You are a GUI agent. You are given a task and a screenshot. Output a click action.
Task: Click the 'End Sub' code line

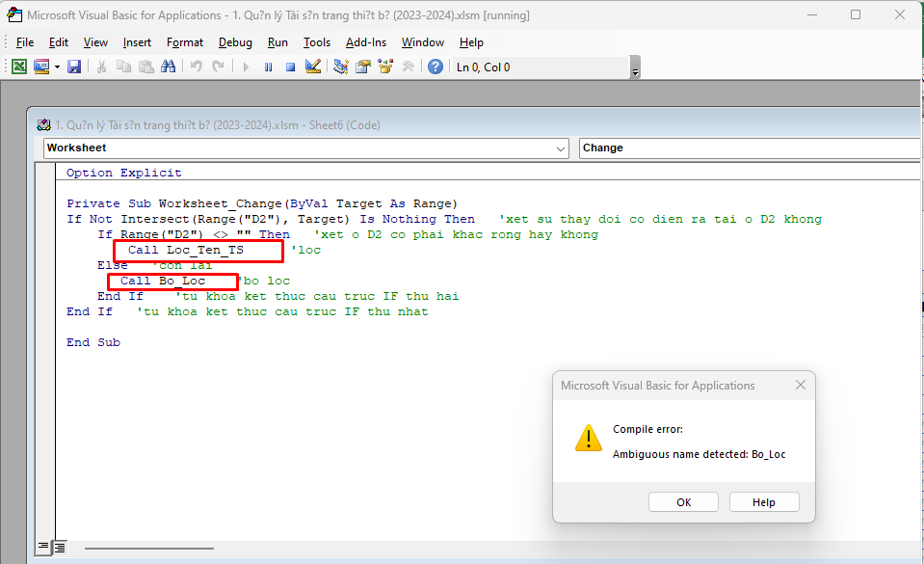coord(93,343)
